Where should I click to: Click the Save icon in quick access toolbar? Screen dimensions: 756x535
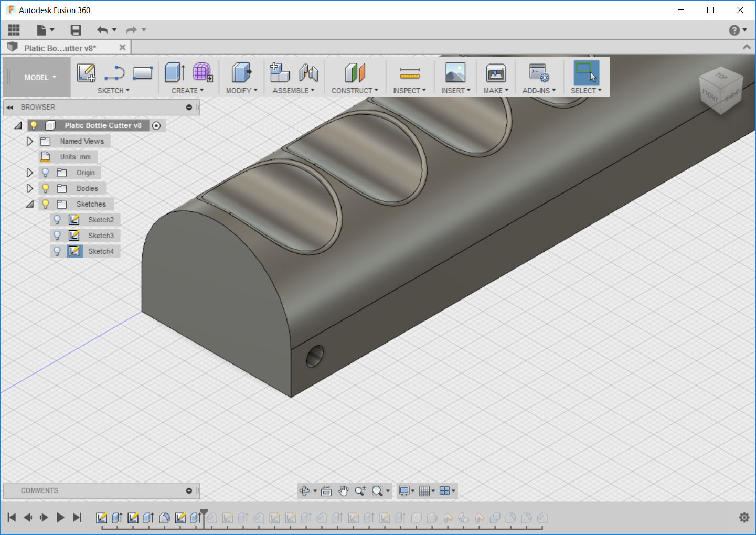[76, 30]
